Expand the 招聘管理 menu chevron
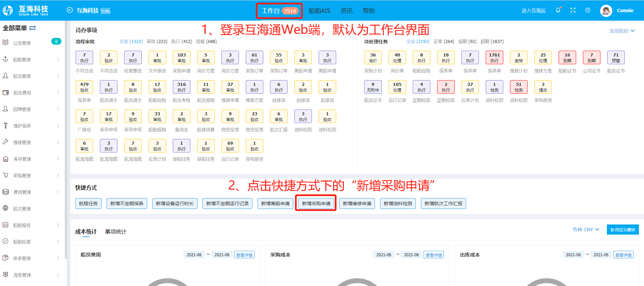This screenshot has height=286, width=644. pyautogui.click(x=58, y=109)
